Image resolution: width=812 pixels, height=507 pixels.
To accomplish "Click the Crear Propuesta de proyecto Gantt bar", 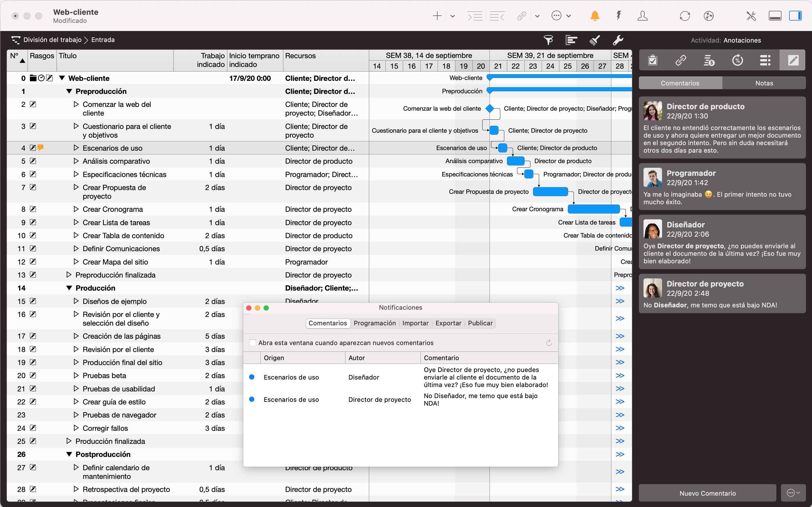I will pos(550,192).
